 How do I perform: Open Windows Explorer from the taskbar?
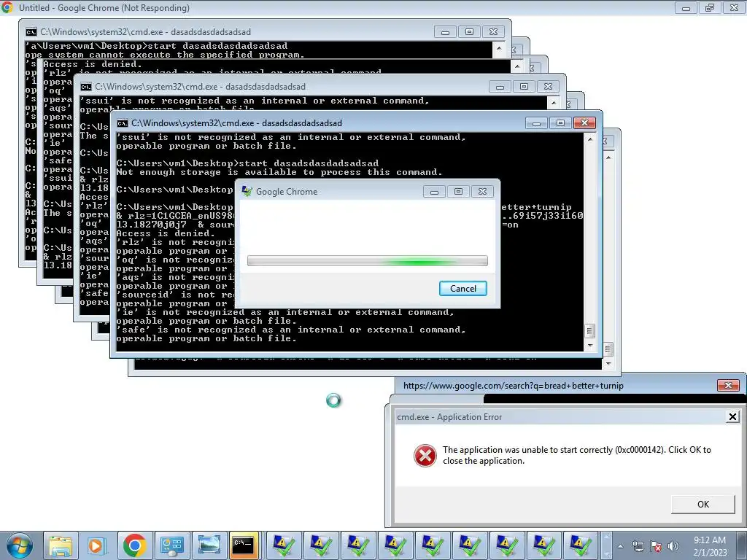(x=61, y=545)
